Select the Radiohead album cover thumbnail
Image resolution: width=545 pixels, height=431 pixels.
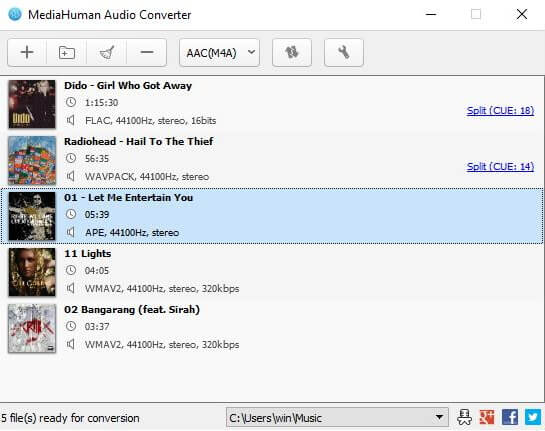[32, 160]
